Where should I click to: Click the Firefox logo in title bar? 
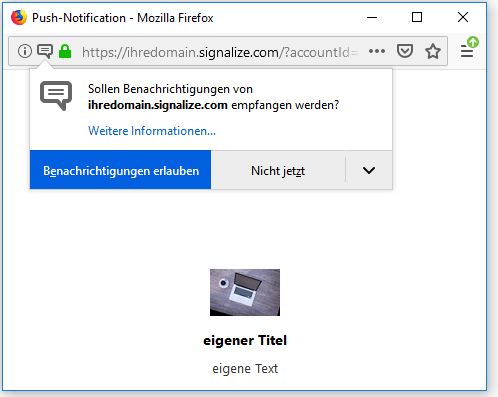(19, 17)
